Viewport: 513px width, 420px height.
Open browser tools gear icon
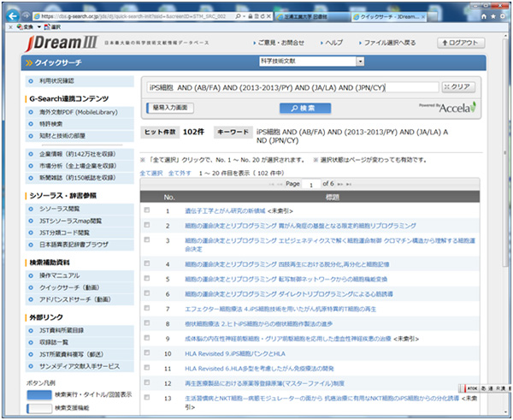click(503, 16)
